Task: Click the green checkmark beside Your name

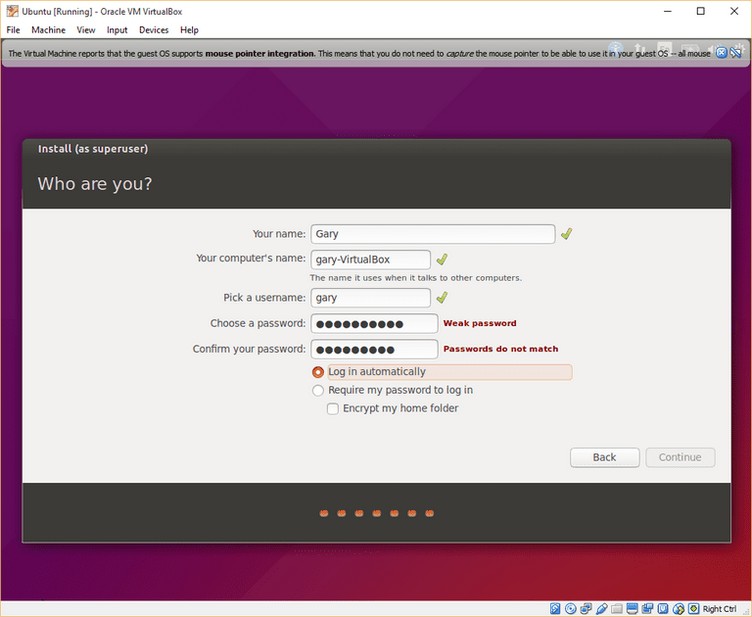Action: click(x=566, y=234)
